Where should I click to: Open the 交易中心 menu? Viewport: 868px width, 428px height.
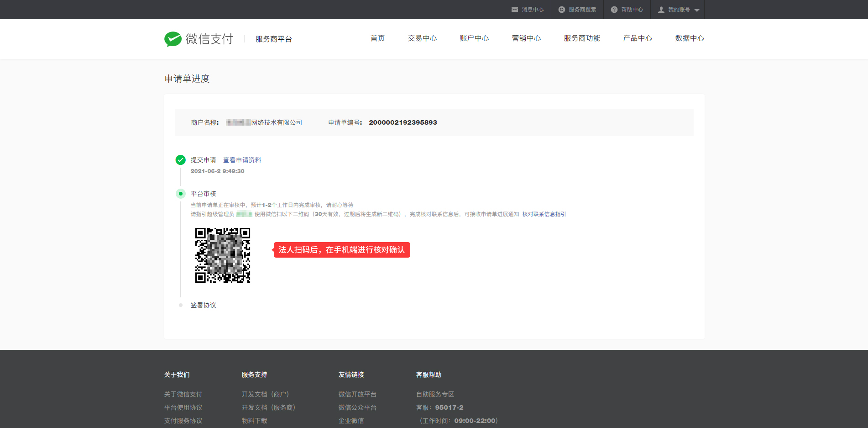click(422, 38)
